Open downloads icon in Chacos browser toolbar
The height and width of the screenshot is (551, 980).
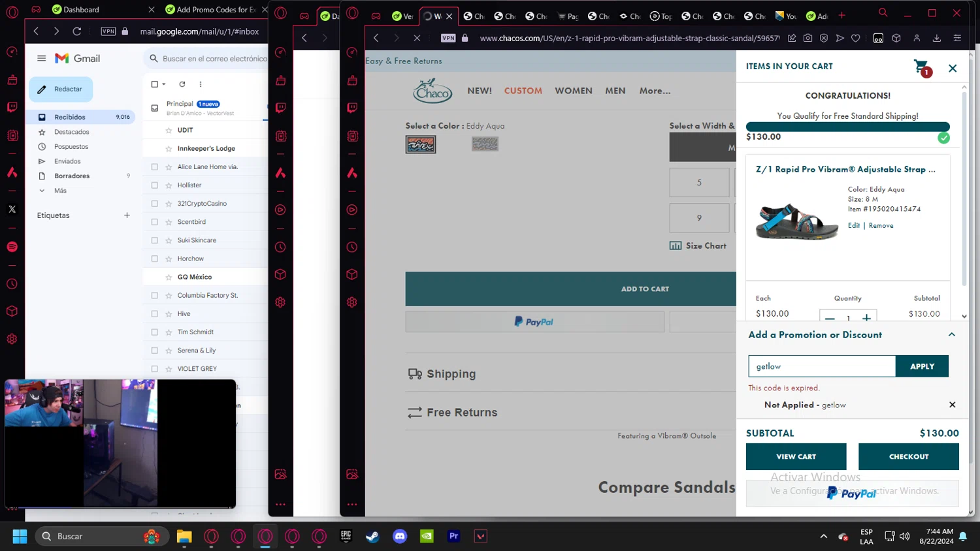936,39
